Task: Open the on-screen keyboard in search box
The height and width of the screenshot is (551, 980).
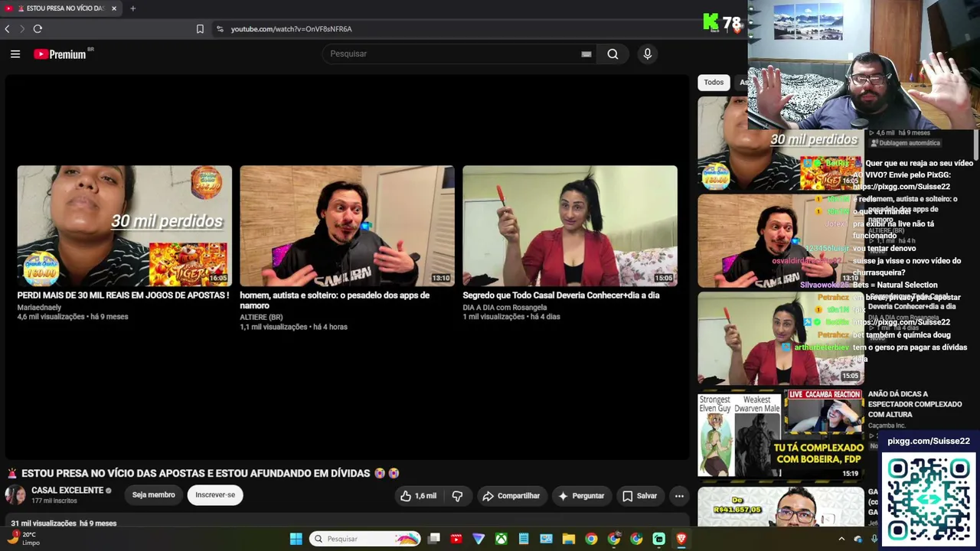Action: click(x=586, y=54)
